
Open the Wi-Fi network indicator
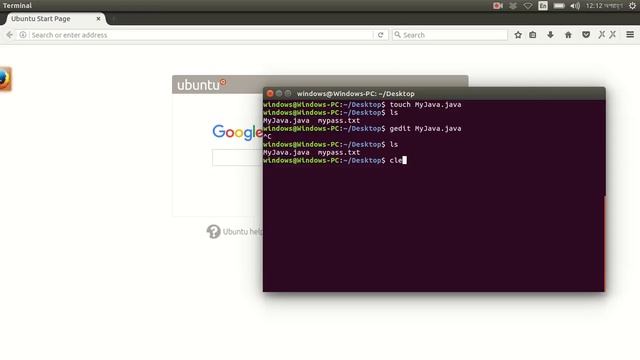tap(528, 6)
